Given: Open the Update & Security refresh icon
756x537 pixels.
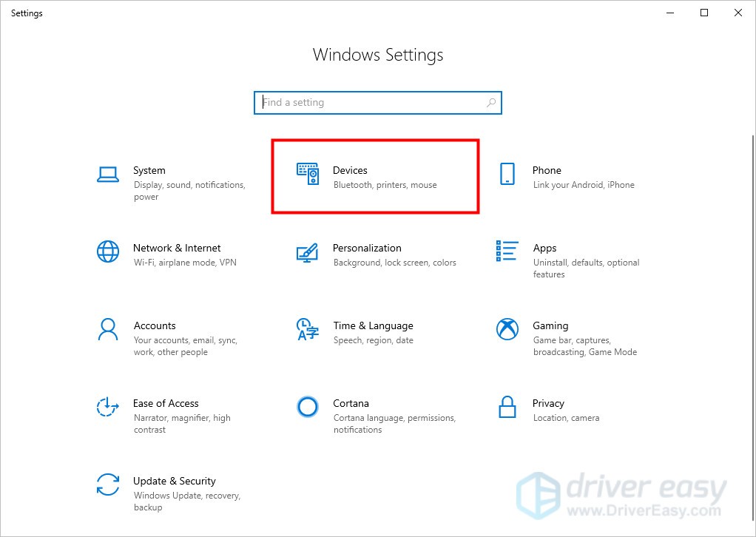Looking at the screenshot, I should click(108, 484).
